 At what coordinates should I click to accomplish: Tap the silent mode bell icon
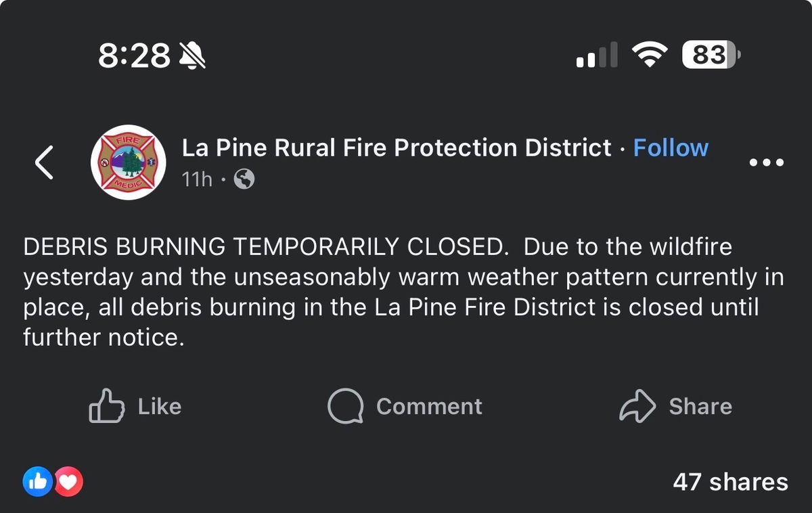pyautogui.click(x=192, y=55)
